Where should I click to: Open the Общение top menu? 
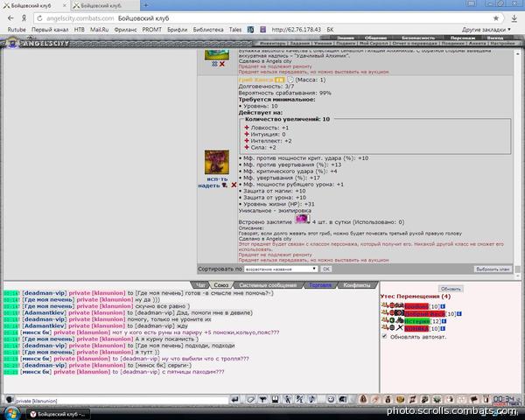[x=375, y=38]
